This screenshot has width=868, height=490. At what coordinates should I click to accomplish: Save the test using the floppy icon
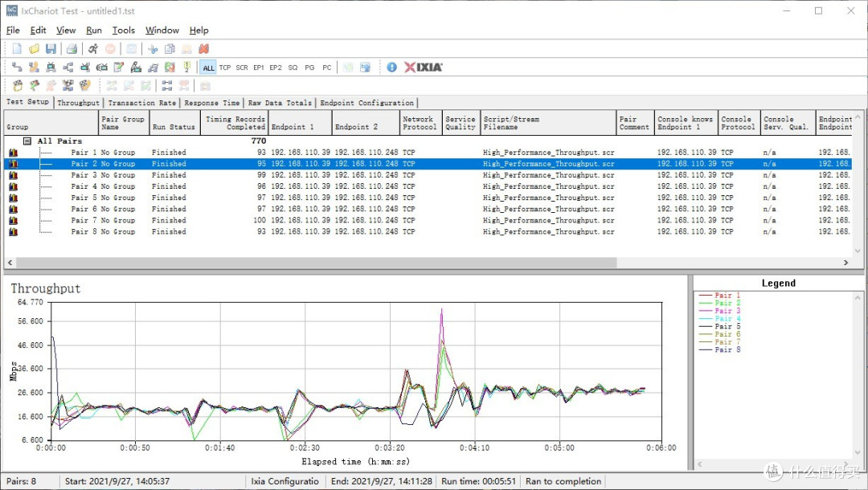pos(51,49)
